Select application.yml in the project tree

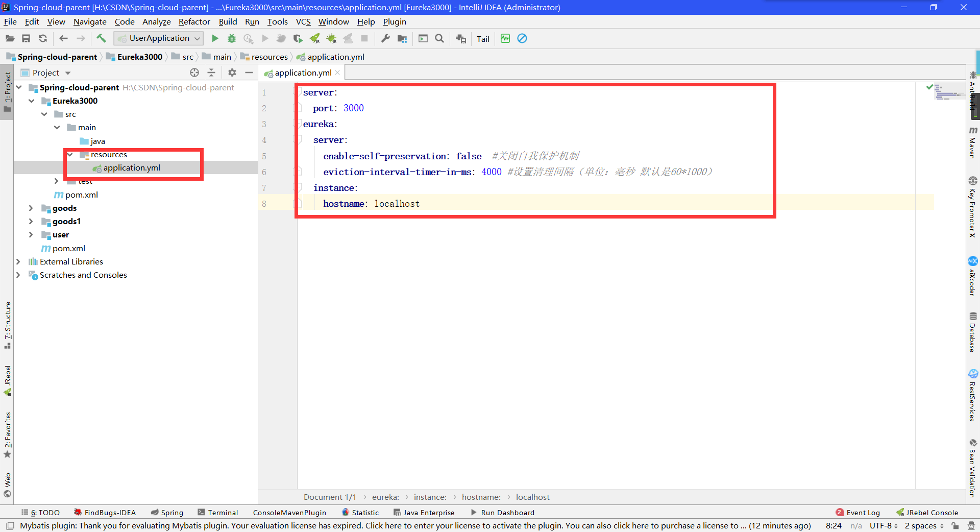point(132,167)
